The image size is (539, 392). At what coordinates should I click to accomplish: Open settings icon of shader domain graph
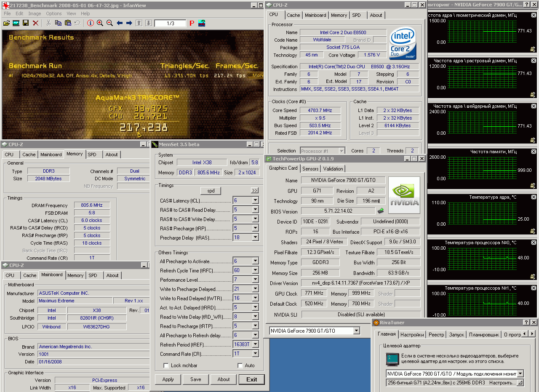tap(533, 140)
